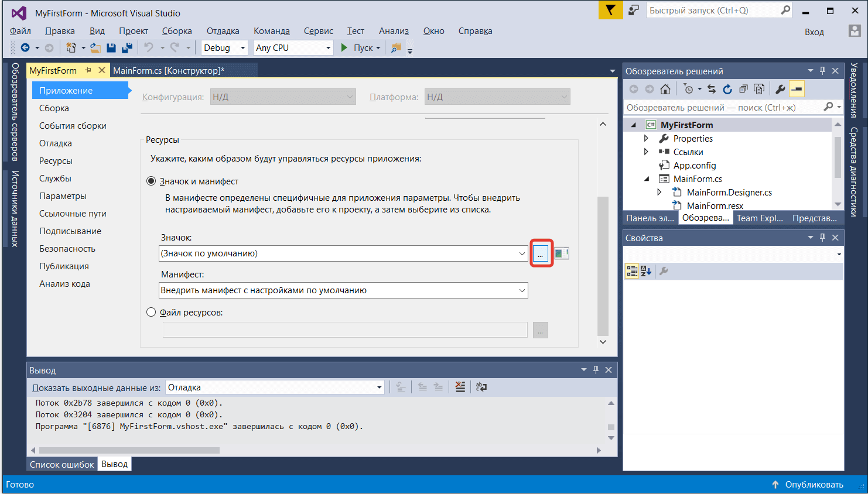Click the Save single-diskette icon

[111, 48]
